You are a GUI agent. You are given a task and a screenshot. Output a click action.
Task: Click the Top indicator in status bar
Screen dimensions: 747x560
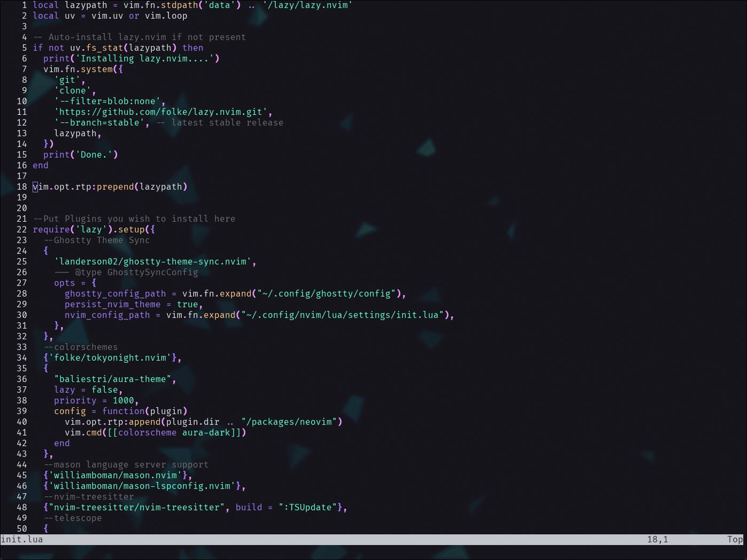[735, 539]
